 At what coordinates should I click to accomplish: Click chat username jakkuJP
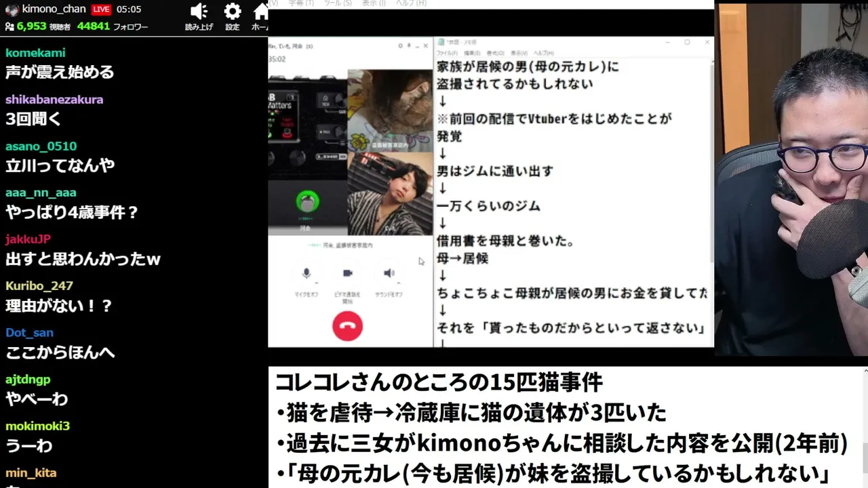[x=28, y=239]
